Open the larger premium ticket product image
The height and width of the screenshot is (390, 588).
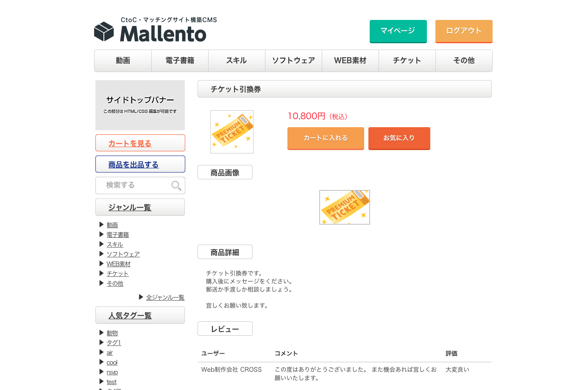pyautogui.click(x=344, y=207)
